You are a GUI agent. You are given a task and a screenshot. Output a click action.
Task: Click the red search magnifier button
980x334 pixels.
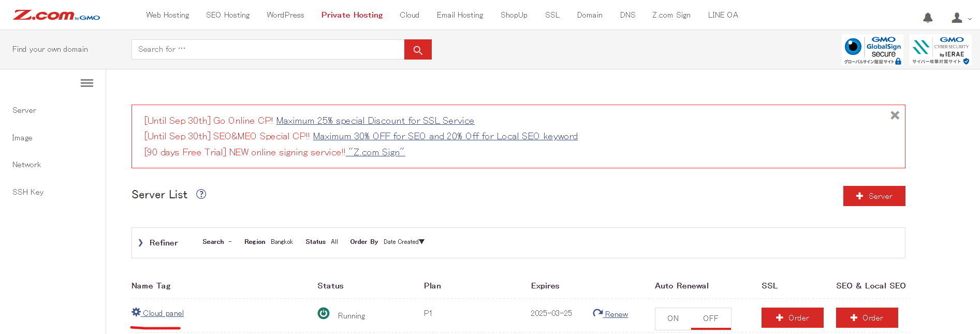418,50
